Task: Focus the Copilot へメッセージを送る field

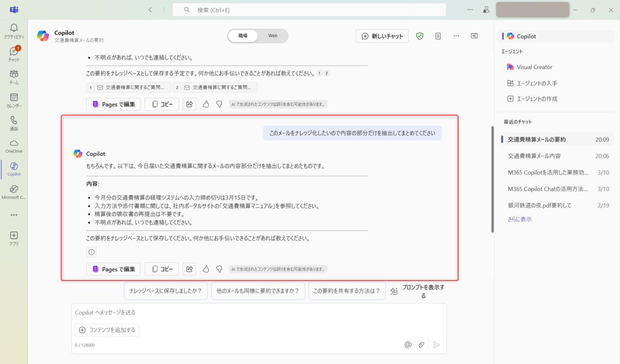Action: tap(258, 312)
